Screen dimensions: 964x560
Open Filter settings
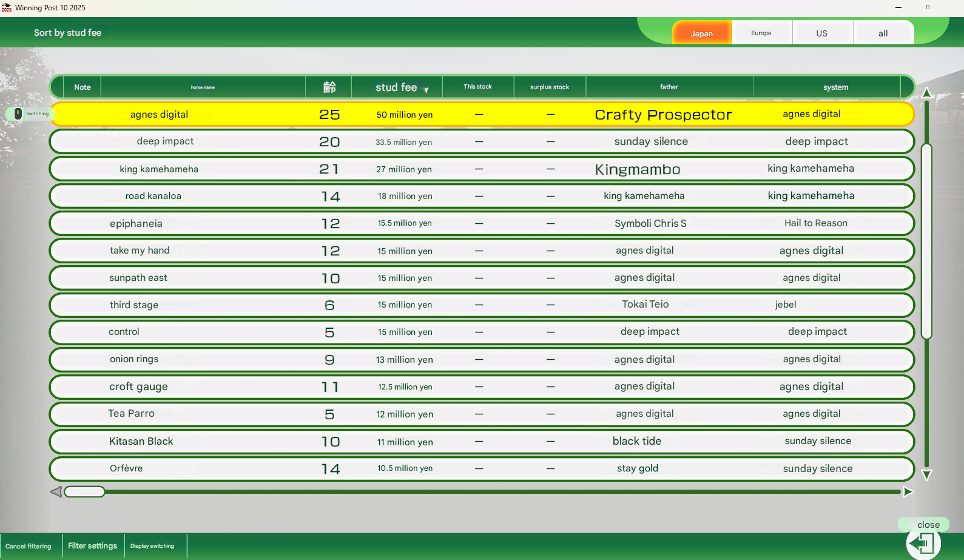(93, 546)
